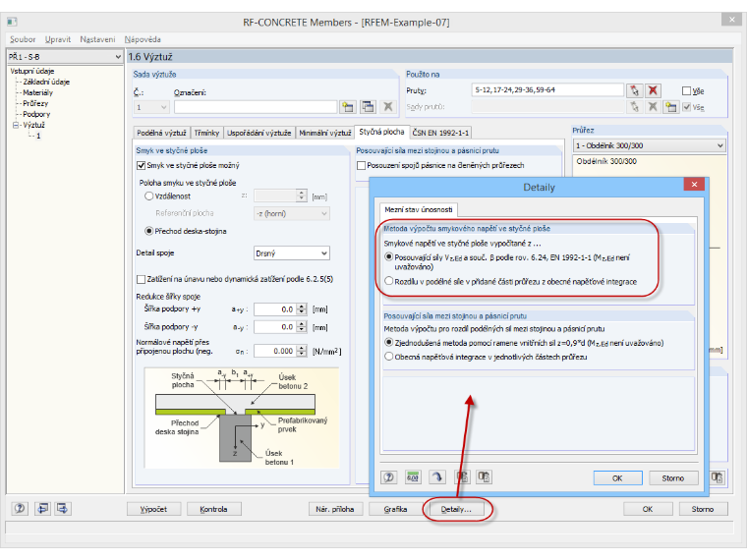
Task: Cancel Detaily dialog with Storno
Action: (x=673, y=477)
